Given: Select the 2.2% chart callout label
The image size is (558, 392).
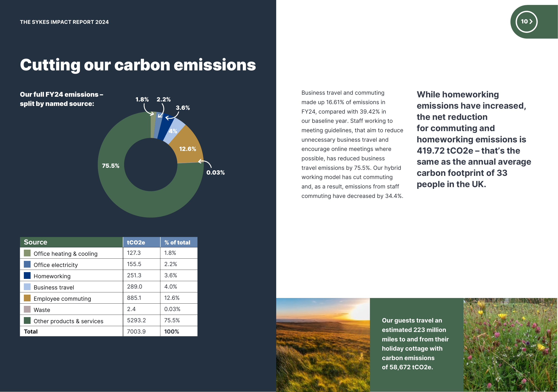Looking at the screenshot, I should click(164, 99).
